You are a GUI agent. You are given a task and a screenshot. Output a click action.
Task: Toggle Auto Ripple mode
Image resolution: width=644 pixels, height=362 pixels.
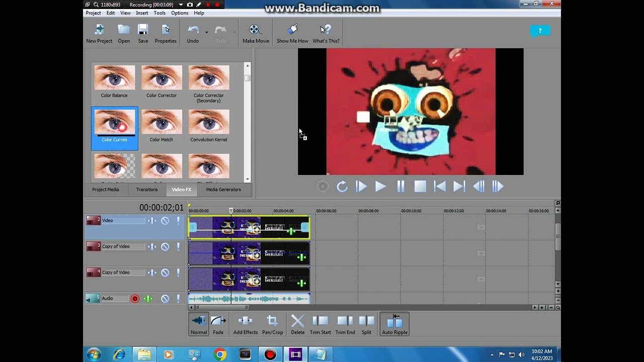tap(394, 324)
